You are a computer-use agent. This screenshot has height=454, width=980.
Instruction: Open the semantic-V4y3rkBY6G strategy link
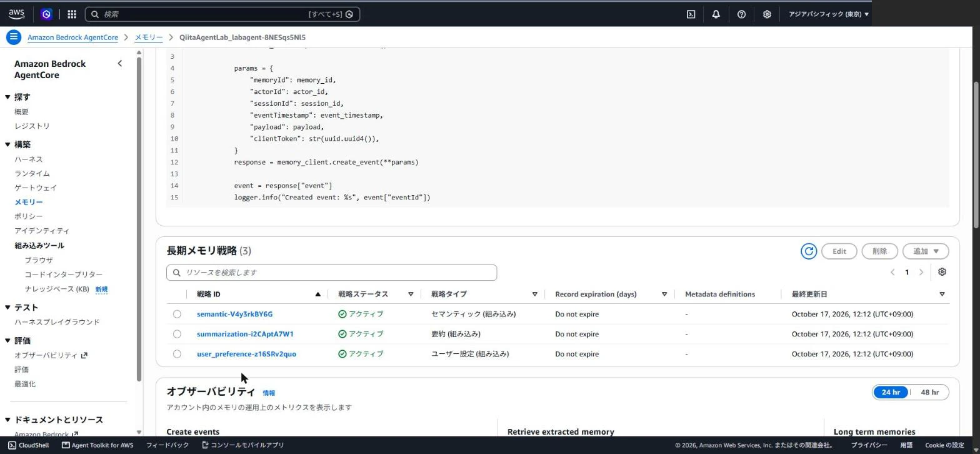pos(234,314)
